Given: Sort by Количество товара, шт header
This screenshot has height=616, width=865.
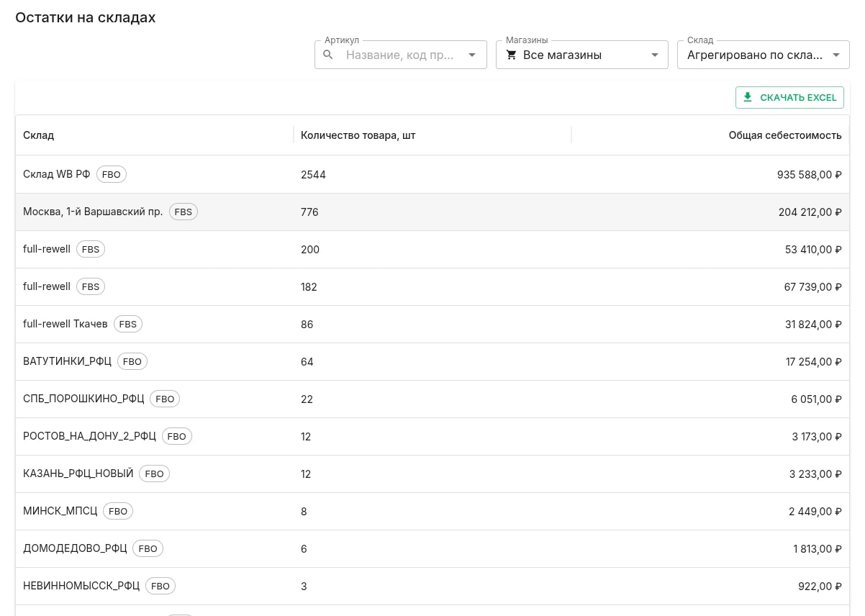Looking at the screenshot, I should coord(358,135).
